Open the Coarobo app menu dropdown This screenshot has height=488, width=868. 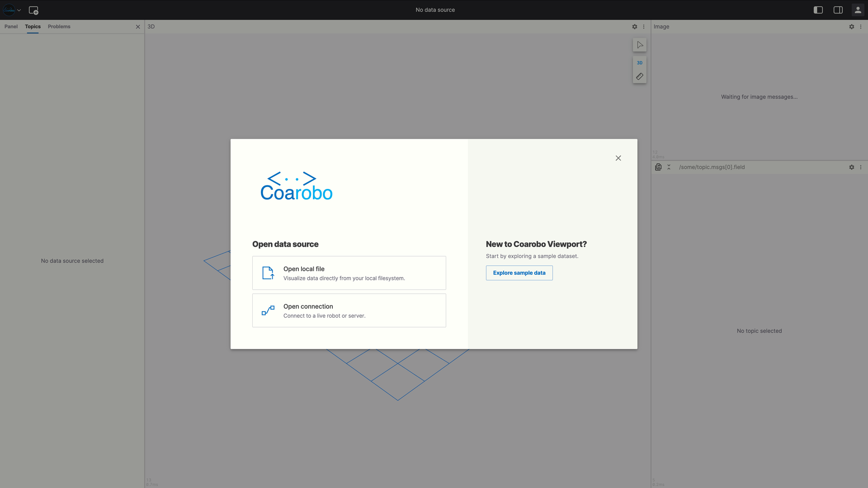tap(12, 9)
